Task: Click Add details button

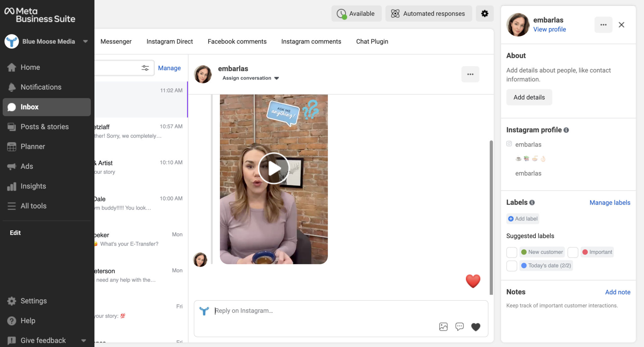Action: [529, 97]
